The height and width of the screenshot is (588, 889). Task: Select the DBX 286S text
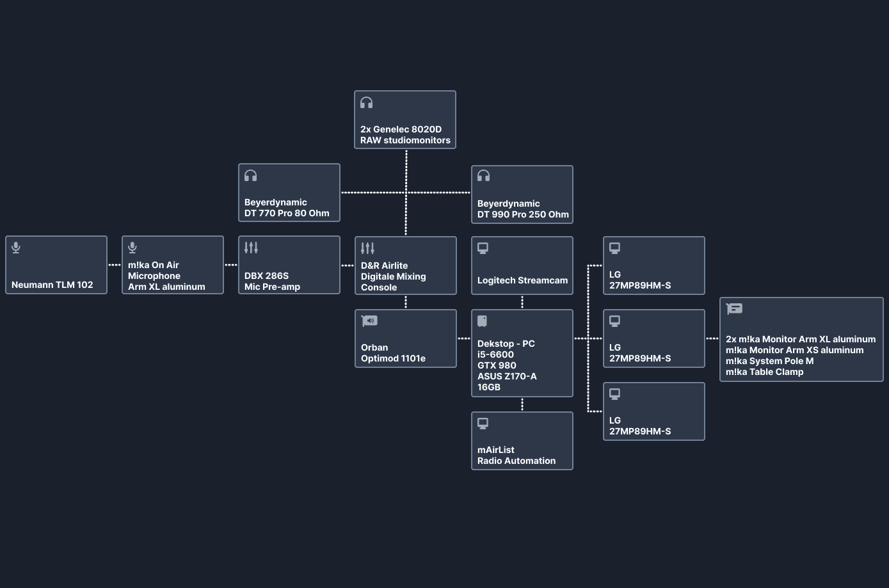[x=266, y=276]
